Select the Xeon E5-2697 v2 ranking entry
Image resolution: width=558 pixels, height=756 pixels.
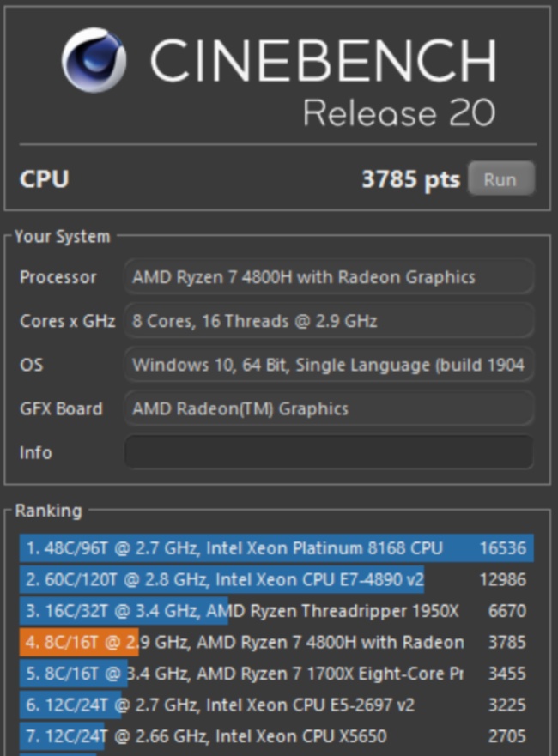pyautogui.click(x=276, y=705)
